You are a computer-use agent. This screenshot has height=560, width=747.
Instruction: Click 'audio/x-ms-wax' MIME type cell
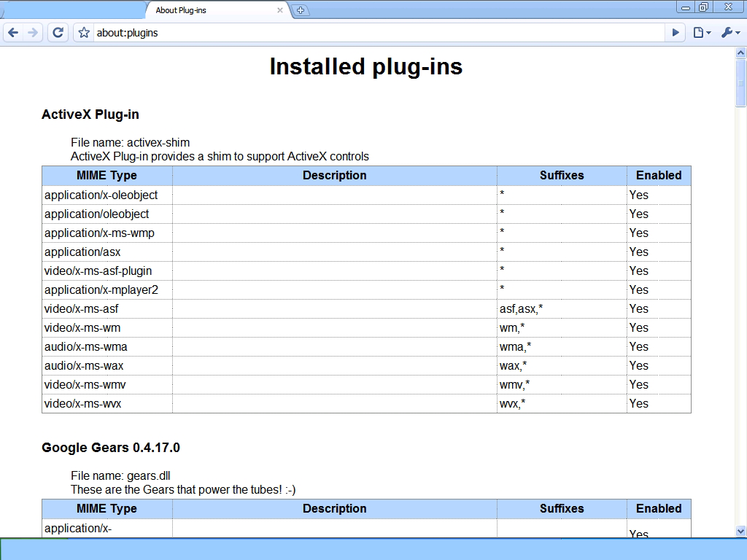pyautogui.click(x=107, y=366)
